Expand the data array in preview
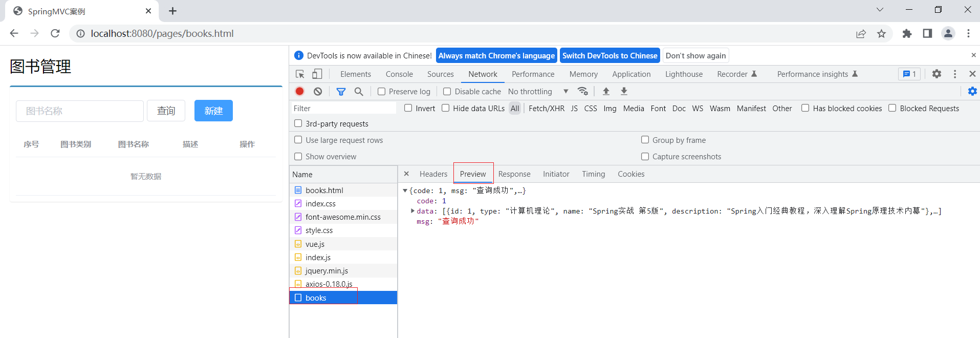 coord(412,211)
